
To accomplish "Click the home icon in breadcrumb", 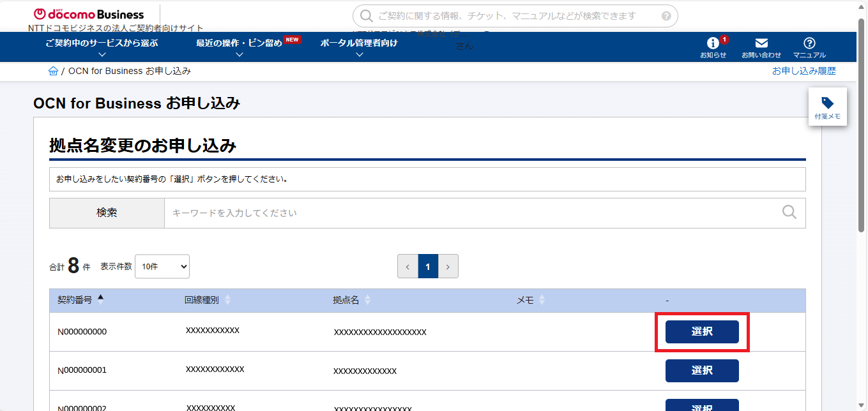I will pyautogui.click(x=53, y=71).
